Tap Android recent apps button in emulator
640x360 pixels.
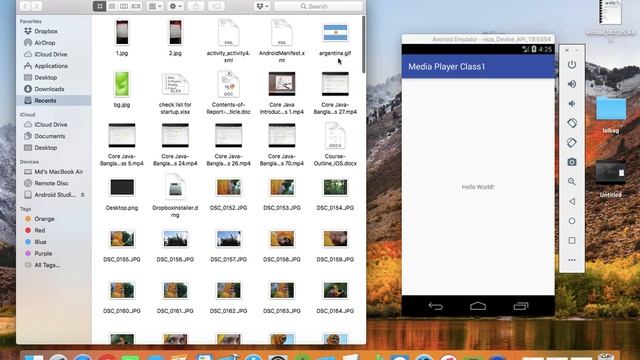pyautogui.click(x=521, y=306)
